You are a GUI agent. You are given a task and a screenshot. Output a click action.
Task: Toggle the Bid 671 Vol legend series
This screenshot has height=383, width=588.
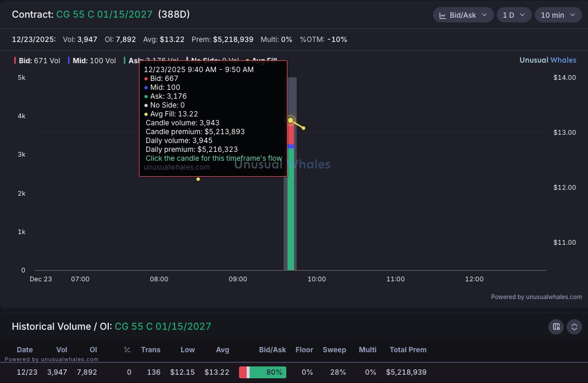pos(37,61)
